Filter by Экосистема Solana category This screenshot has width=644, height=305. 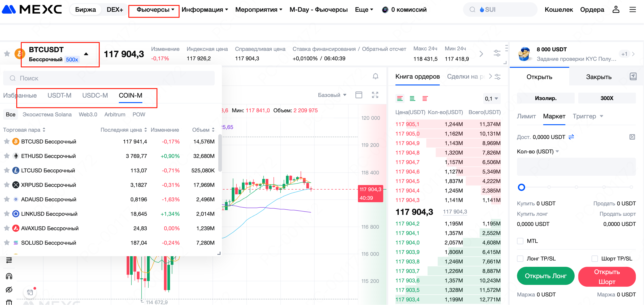coord(47,115)
